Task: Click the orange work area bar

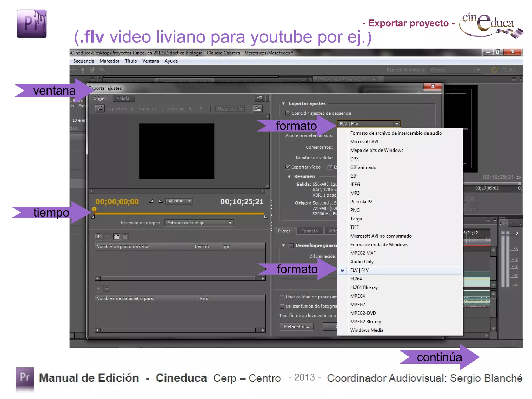Action: (x=179, y=213)
